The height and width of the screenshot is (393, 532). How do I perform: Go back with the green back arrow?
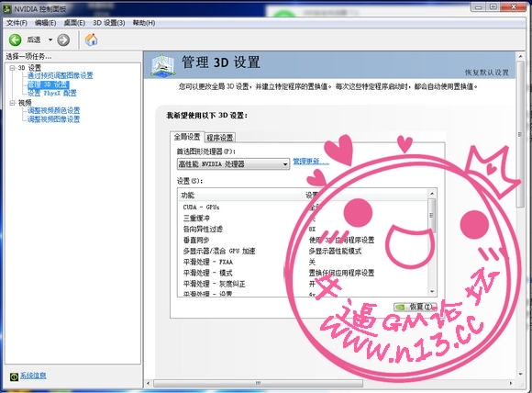tap(15, 40)
